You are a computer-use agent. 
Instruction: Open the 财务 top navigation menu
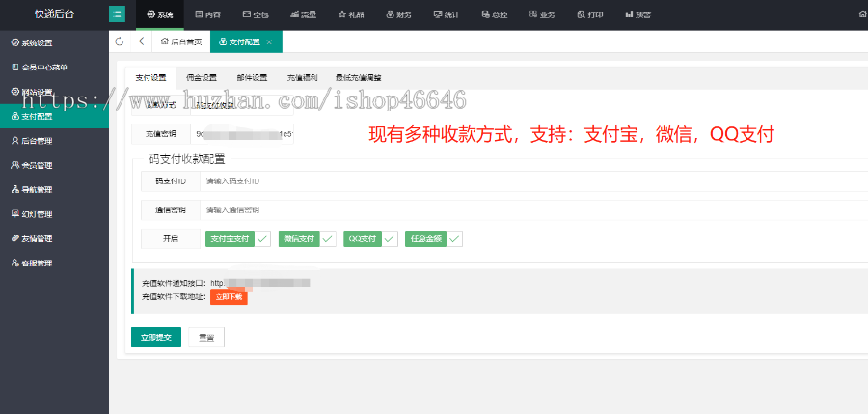398,15
